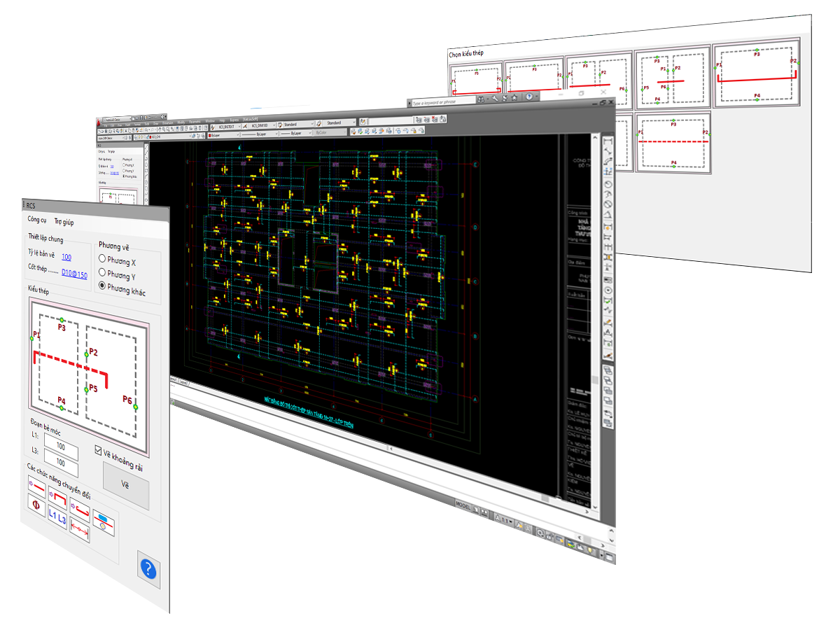
Task: Open ByLayer linetype dropdown
Action: pyautogui.click(x=260, y=134)
